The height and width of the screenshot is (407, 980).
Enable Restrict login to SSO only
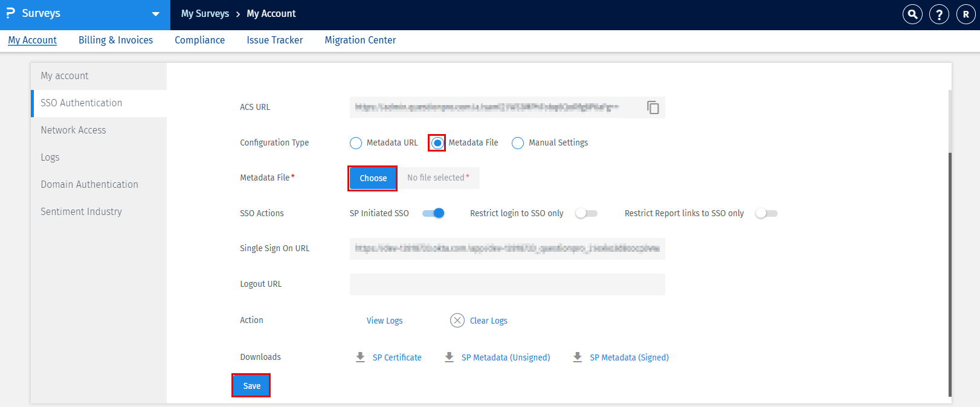(x=586, y=213)
